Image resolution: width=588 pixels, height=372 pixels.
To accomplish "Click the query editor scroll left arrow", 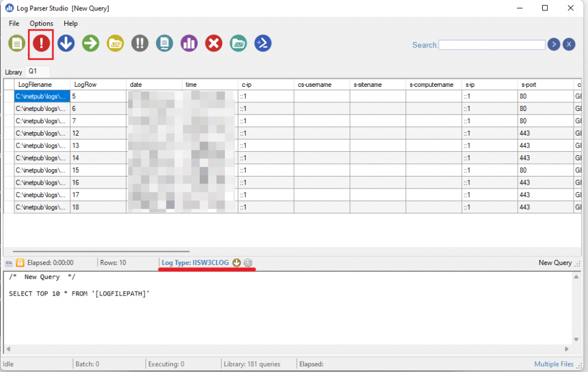I will tap(8, 349).
